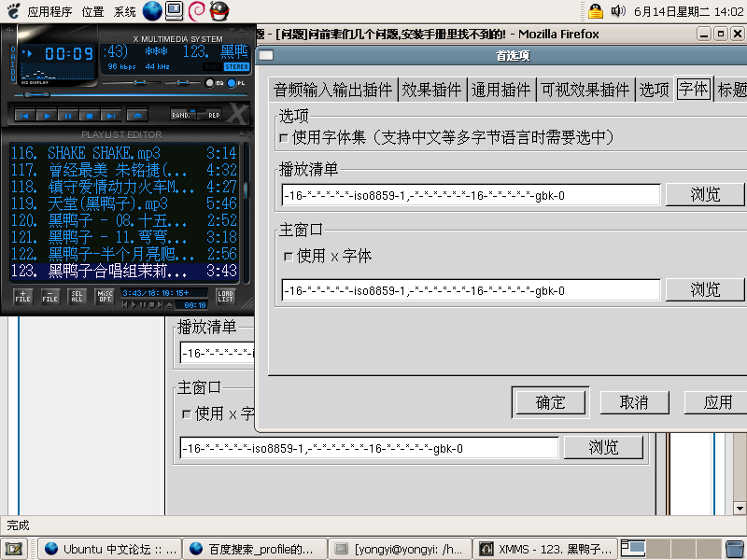747x560 pixels.
Task: Stop playback in XMMS main window
Action: [x=89, y=115]
